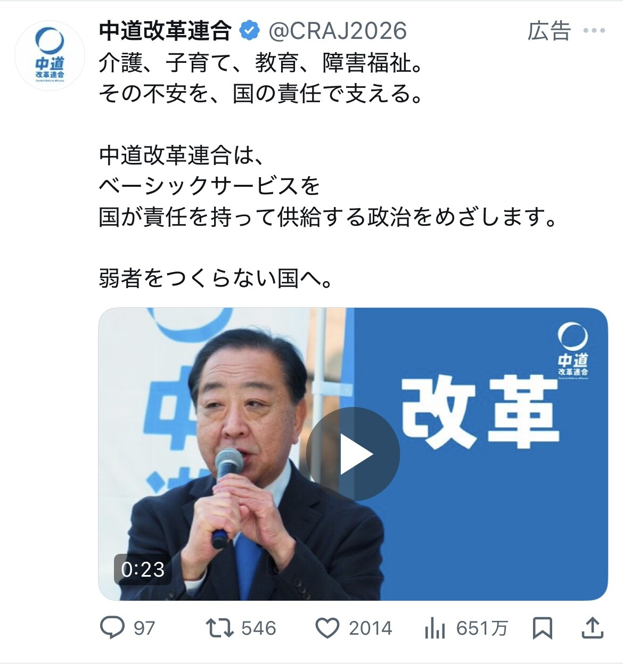Open the share upload icon
Viewport: 623px width, 672px height.
point(592,628)
